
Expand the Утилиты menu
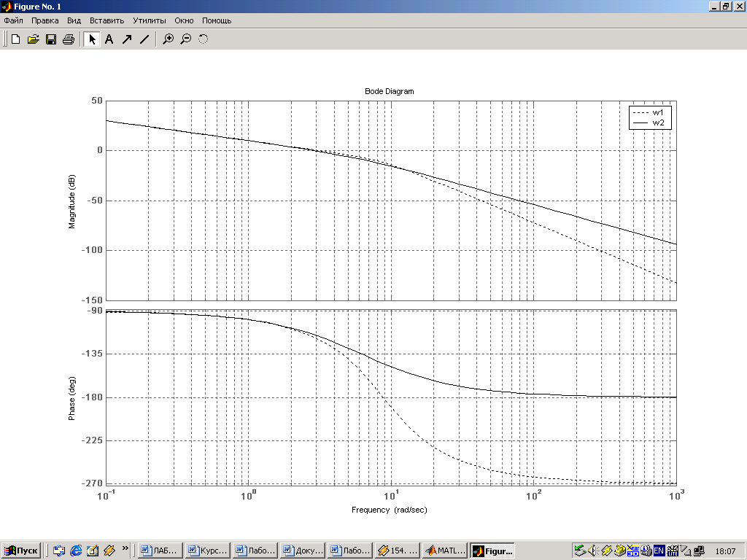pos(149,20)
